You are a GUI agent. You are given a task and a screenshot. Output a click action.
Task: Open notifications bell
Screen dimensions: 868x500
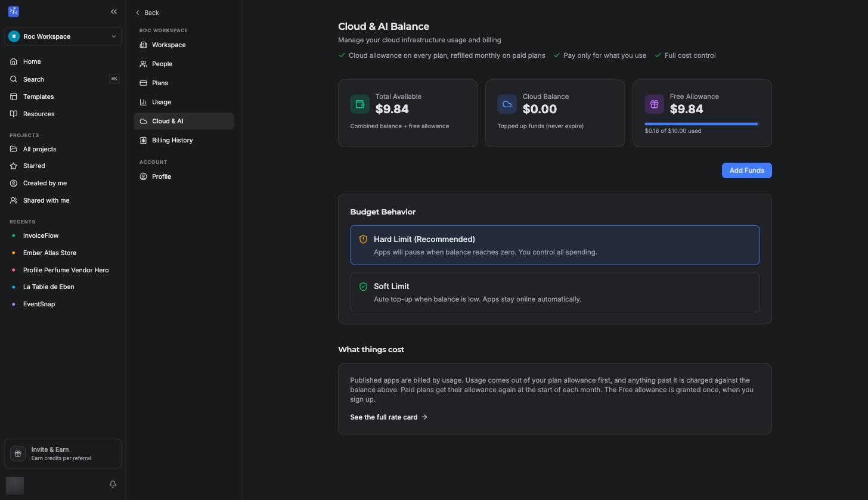[113, 485]
